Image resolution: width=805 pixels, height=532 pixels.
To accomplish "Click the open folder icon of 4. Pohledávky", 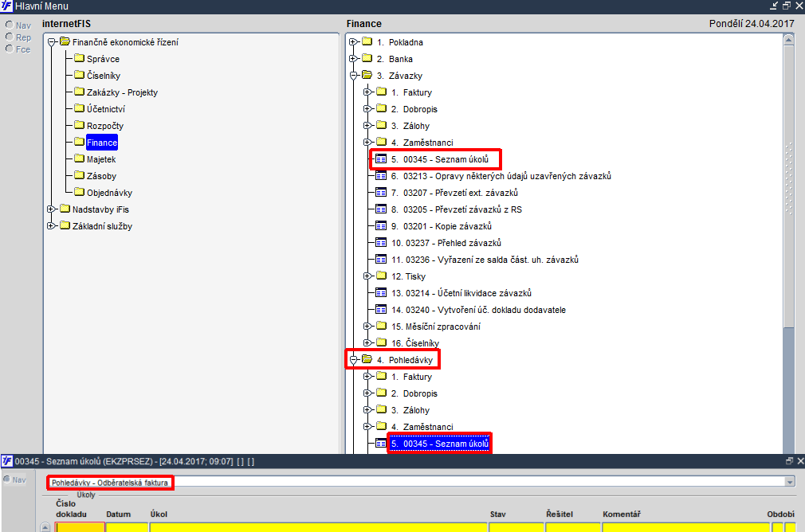I will click(367, 359).
